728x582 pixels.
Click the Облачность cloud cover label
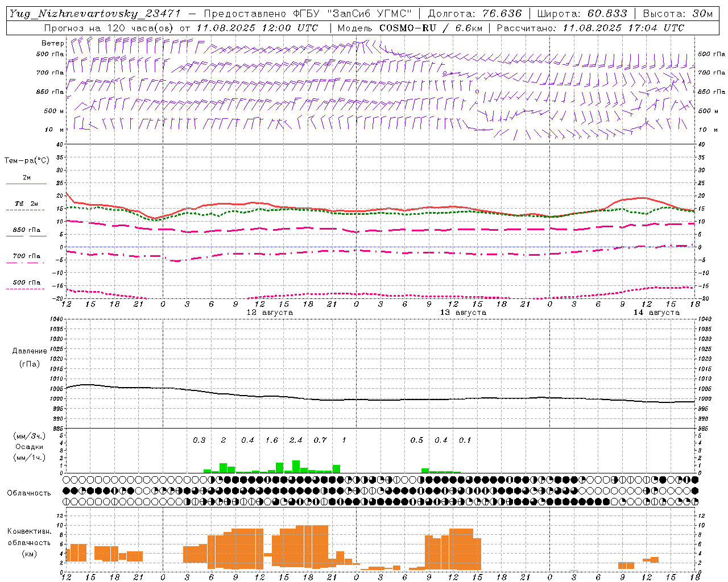click(x=29, y=493)
